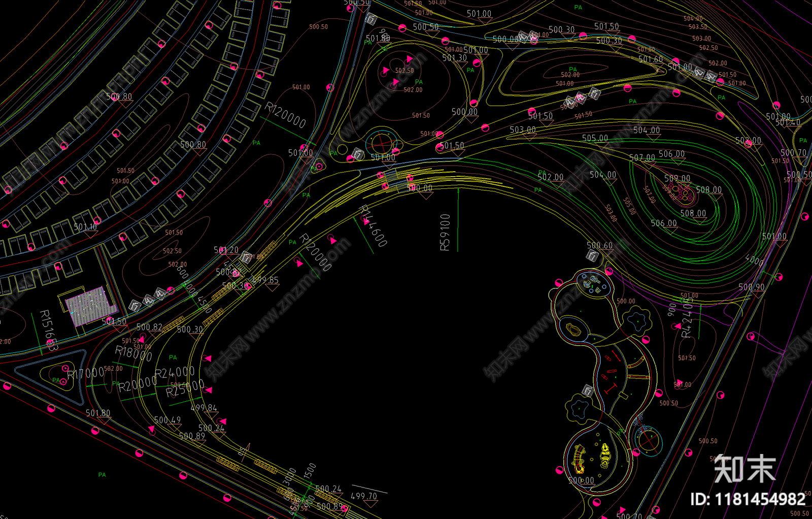Pick the R59100 radius dimension text

pos(445,232)
